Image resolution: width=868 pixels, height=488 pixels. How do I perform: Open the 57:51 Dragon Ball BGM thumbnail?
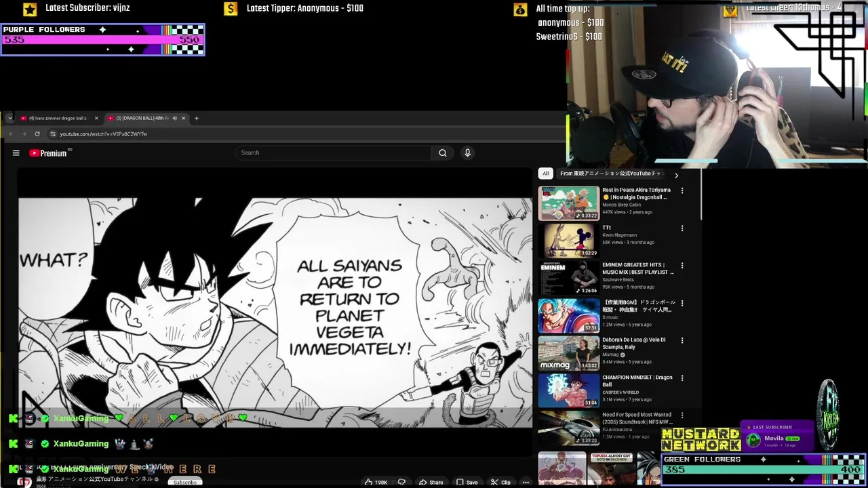(569, 315)
